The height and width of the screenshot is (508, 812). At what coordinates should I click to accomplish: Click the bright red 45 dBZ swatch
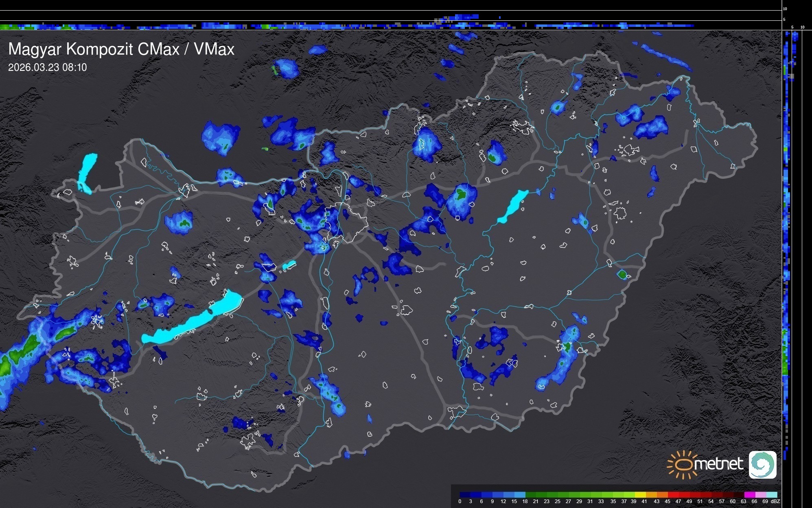tap(673, 495)
